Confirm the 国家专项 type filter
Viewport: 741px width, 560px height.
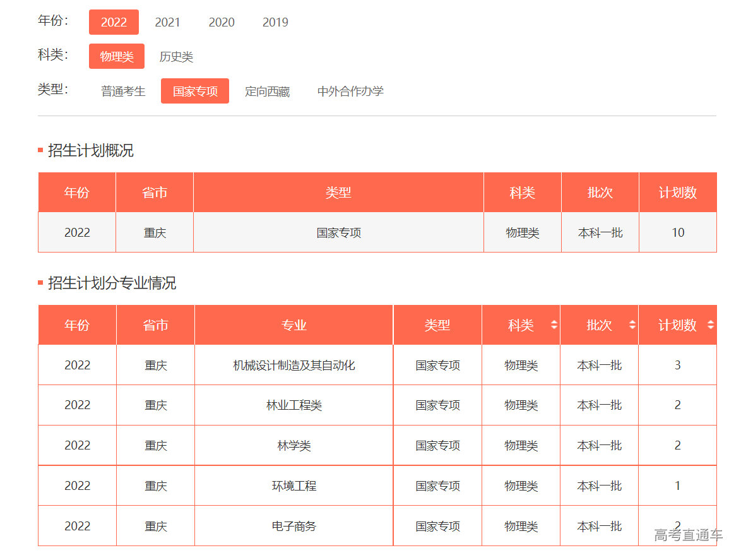194,91
